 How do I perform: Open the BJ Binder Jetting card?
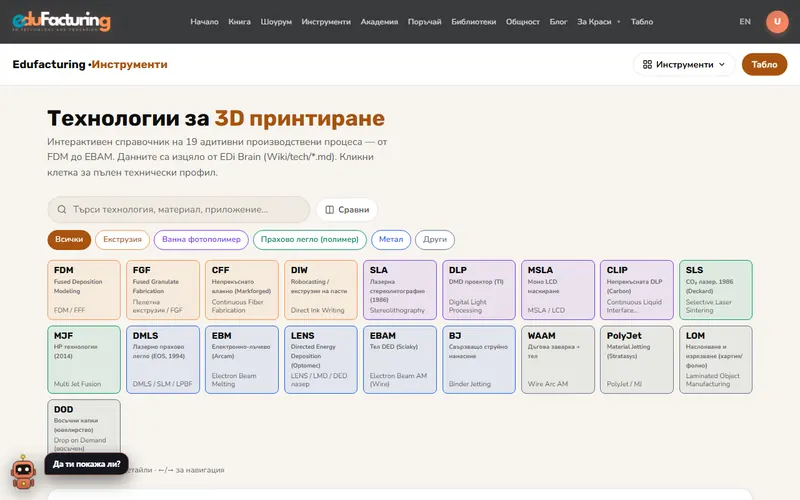point(479,360)
